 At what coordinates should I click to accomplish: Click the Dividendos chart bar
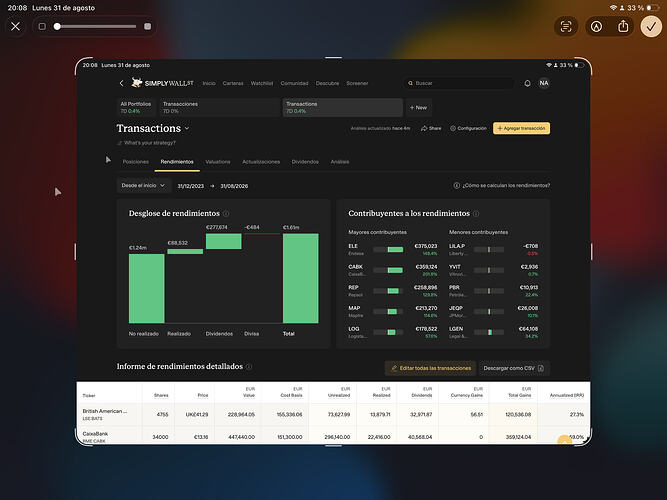coord(224,241)
